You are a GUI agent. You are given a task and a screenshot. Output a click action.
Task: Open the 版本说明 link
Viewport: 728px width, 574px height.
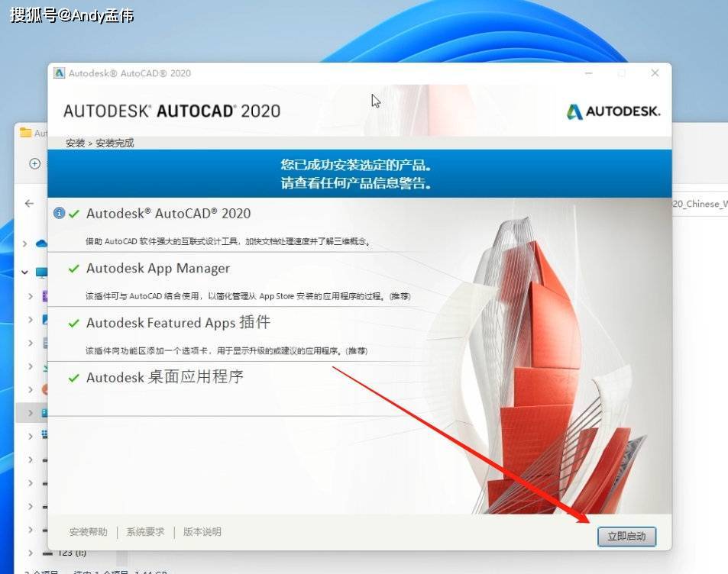[x=202, y=532]
